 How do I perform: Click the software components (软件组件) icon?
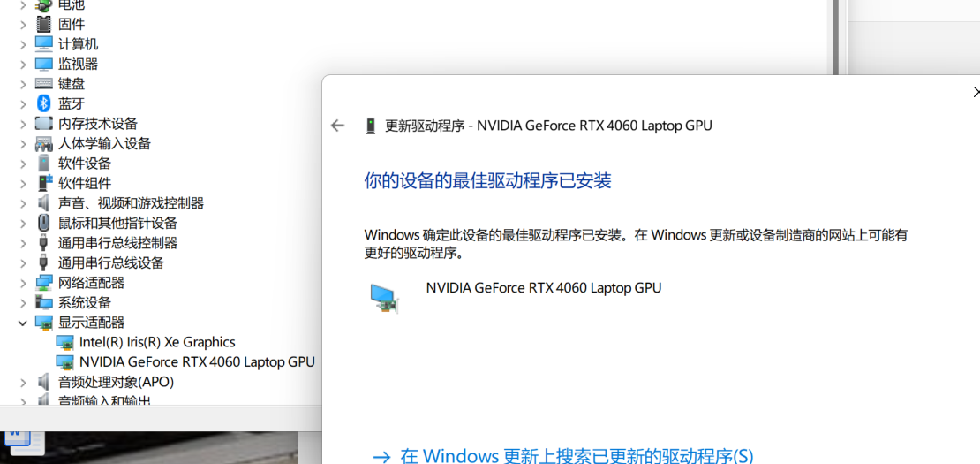[x=44, y=183]
